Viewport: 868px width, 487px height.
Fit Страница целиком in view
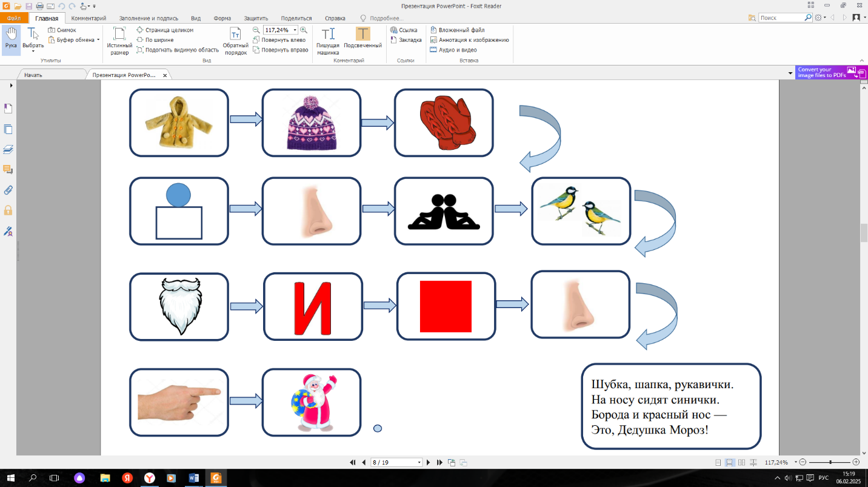pyautogui.click(x=165, y=30)
